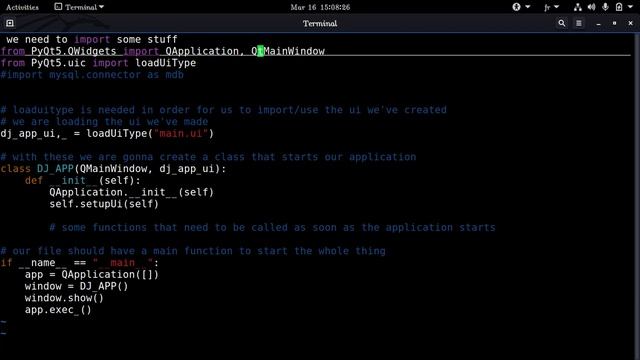Click 'dj_app_ui,_' variable assignment
Viewport: 640px width, 360px height.
point(33,133)
